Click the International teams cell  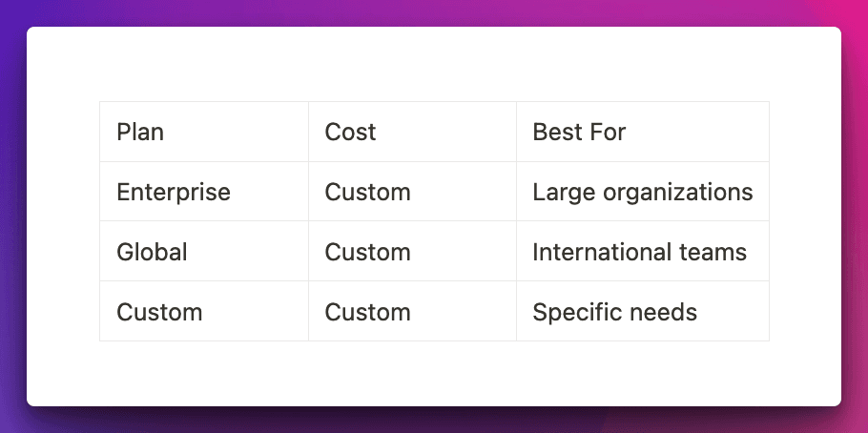(639, 252)
